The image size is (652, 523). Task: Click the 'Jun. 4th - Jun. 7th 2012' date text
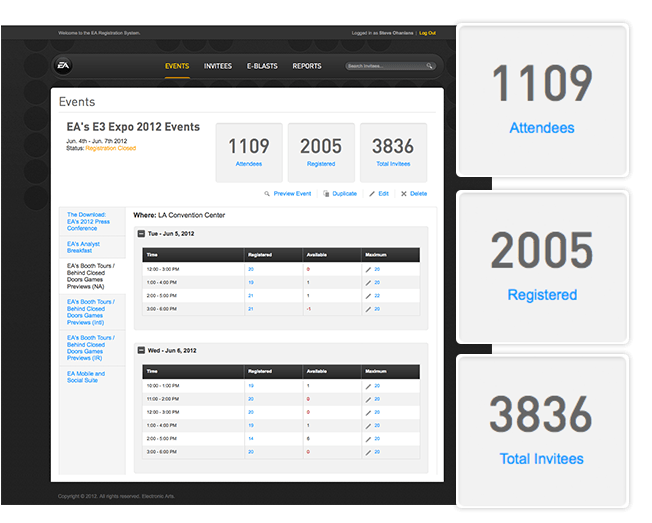[x=97, y=141]
